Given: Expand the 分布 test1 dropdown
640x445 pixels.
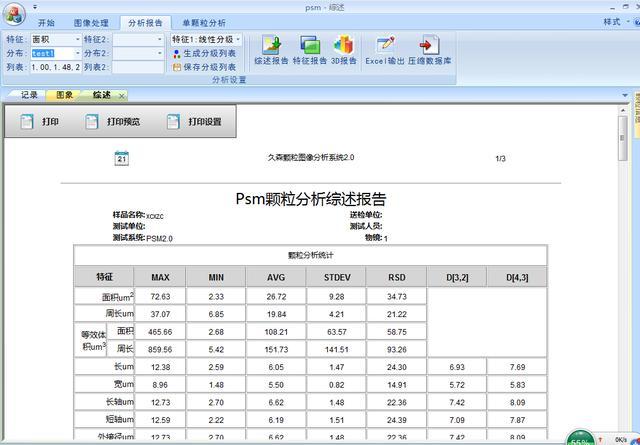Looking at the screenshot, I should [78, 53].
